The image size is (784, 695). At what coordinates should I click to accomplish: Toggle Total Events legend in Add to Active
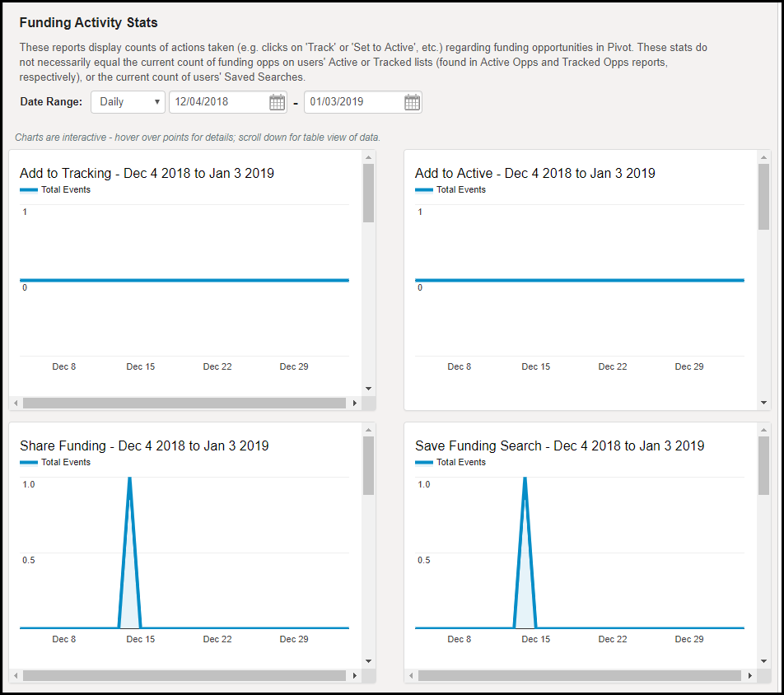(451, 190)
